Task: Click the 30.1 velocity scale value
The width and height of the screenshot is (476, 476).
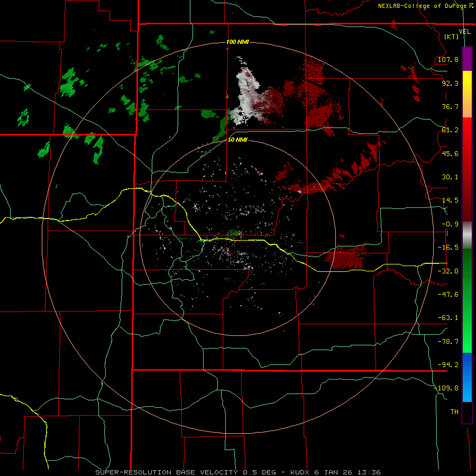Action: click(450, 177)
